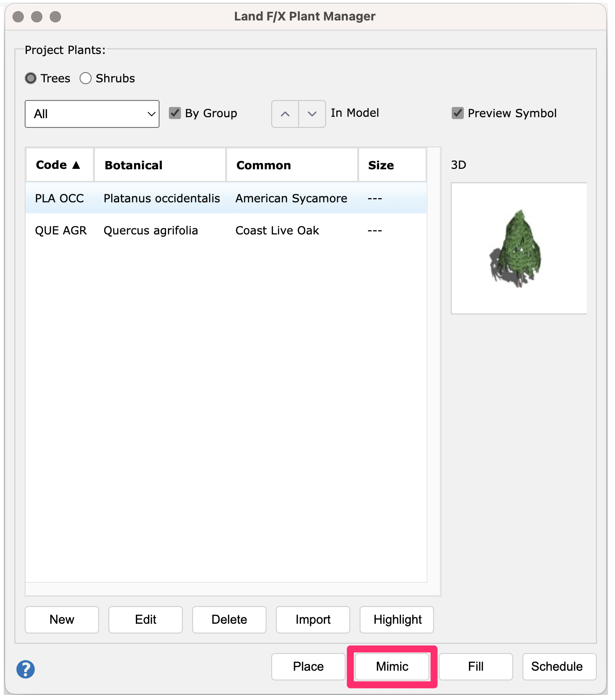Select the 3D tree preview thumbnail
The height and width of the screenshot is (700, 615).
click(x=519, y=248)
